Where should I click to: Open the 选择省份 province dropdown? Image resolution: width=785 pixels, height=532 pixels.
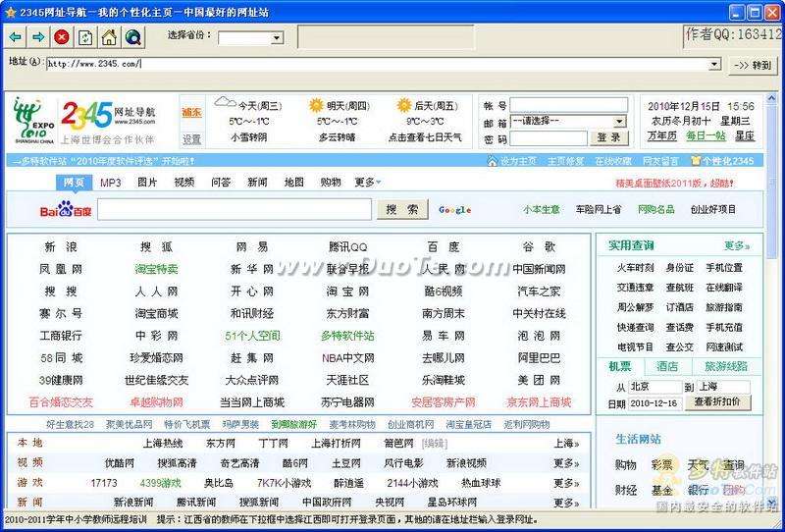(x=276, y=38)
